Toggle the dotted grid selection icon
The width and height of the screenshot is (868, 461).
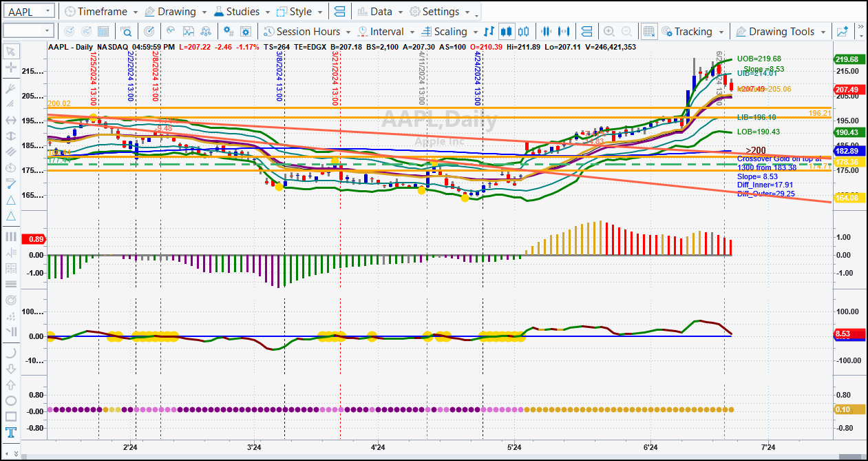[x=648, y=31]
